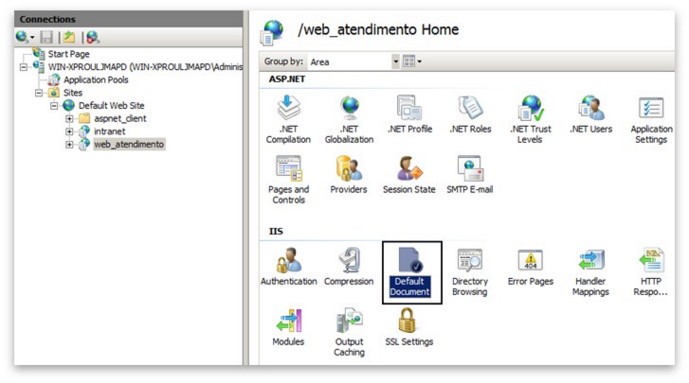Image resolution: width=689 pixels, height=383 pixels.
Task: Select the web_atendimento application
Action: pos(129,144)
